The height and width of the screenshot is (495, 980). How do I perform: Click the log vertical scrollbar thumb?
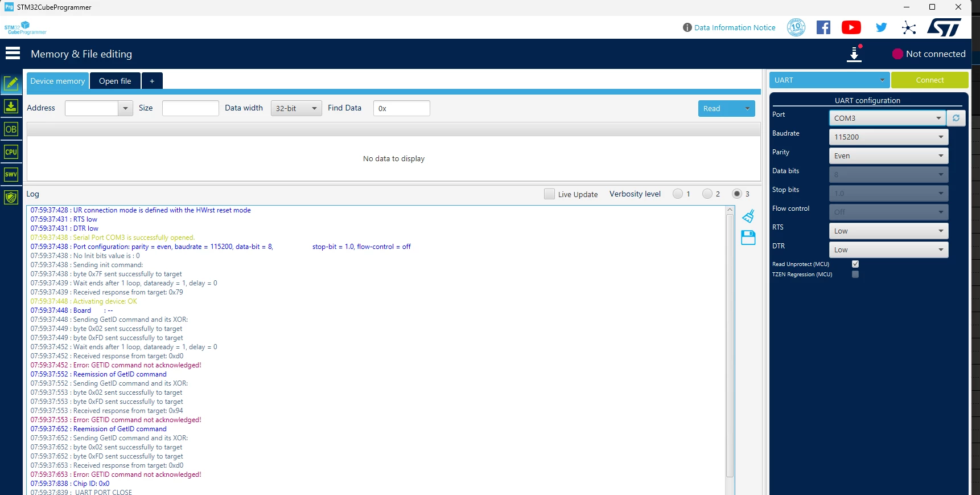pos(730,345)
